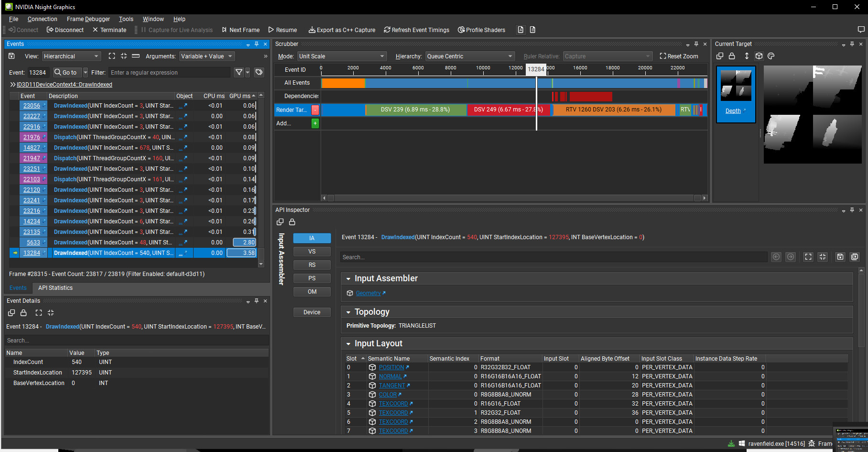Viewport: 868px width, 452px height.
Task: Click the palette icon in Current Target toolbar
Action: click(x=771, y=56)
